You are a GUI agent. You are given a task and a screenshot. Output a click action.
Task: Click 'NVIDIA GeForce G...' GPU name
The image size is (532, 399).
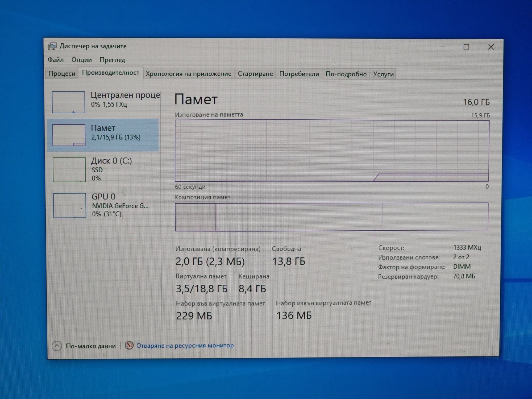pos(120,206)
